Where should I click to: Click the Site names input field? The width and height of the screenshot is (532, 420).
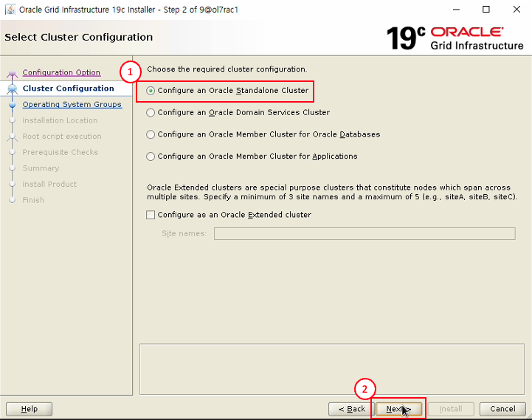click(365, 233)
